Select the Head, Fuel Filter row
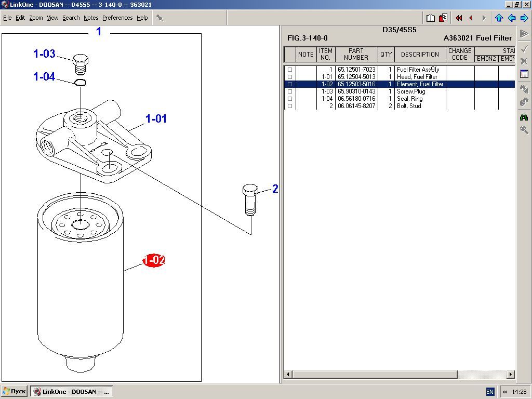Image resolution: width=532 pixels, height=399 pixels. point(417,77)
